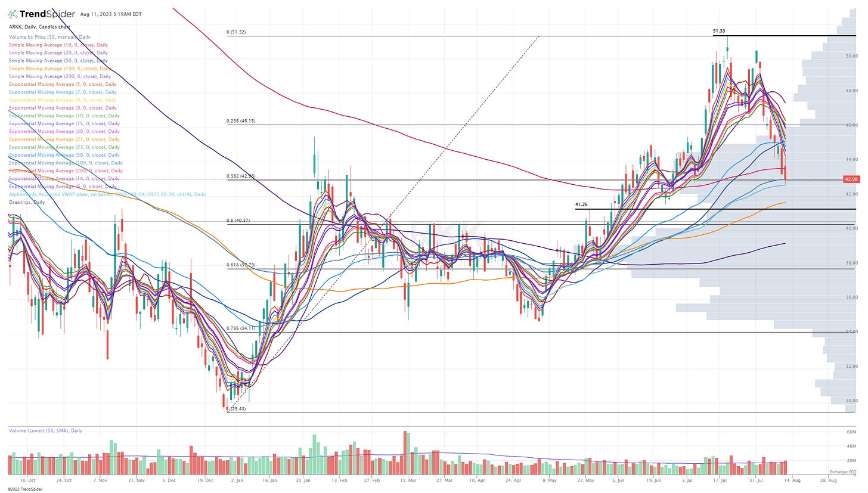
Task: Click the '14. Aug' date axis label
Action: [791, 480]
